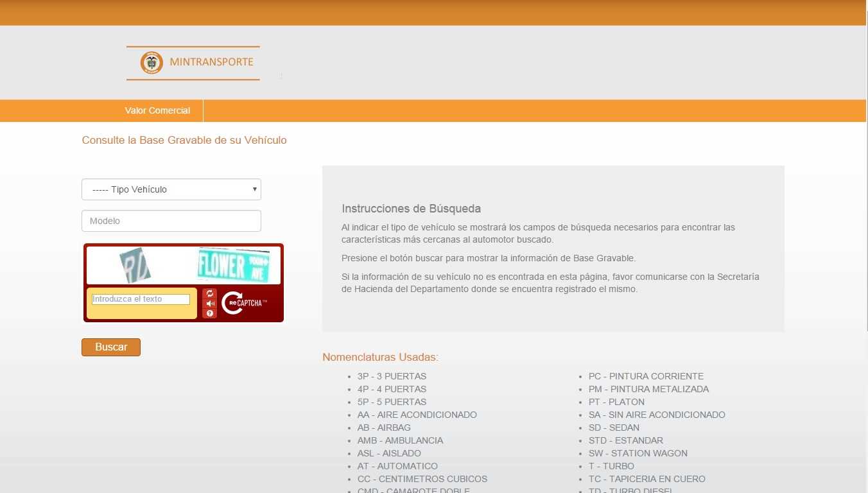The height and width of the screenshot is (493, 868).
Task: Click the 'Consulte la Base Gravable' heading
Action: [x=184, y=140]
